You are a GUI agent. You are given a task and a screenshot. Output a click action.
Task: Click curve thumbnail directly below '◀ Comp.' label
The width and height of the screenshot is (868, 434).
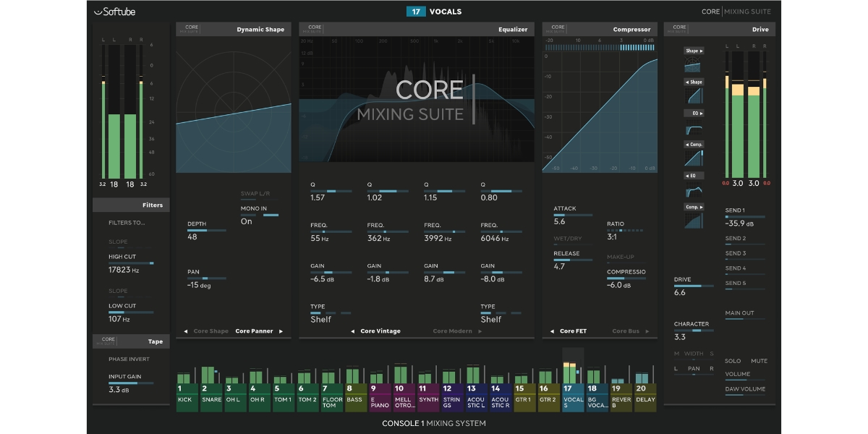click(694, 159)
